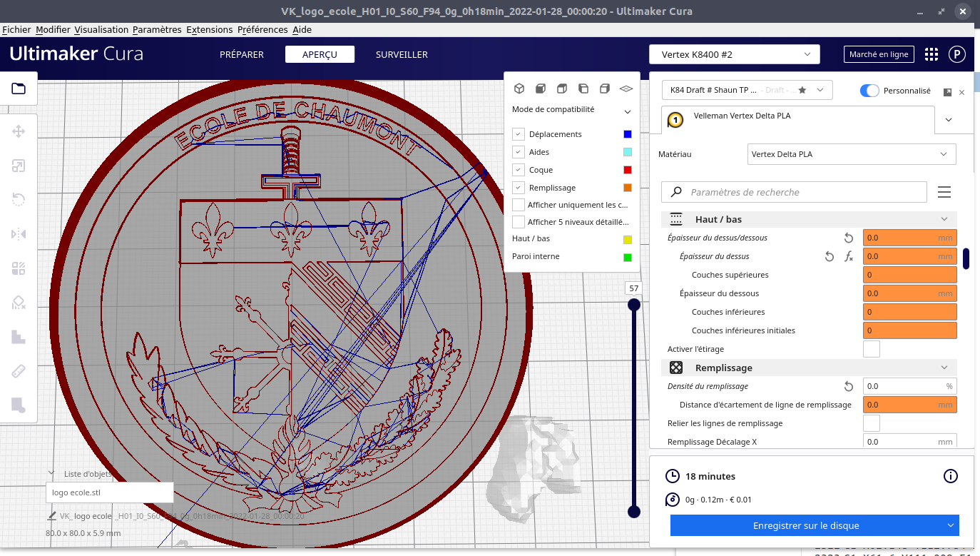Toggle Aides checkbox

click(x=519, y=152)
